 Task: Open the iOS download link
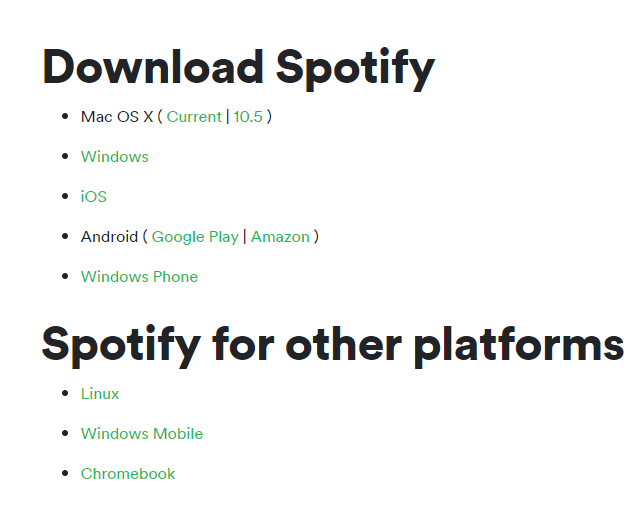(x=94, y=196)
